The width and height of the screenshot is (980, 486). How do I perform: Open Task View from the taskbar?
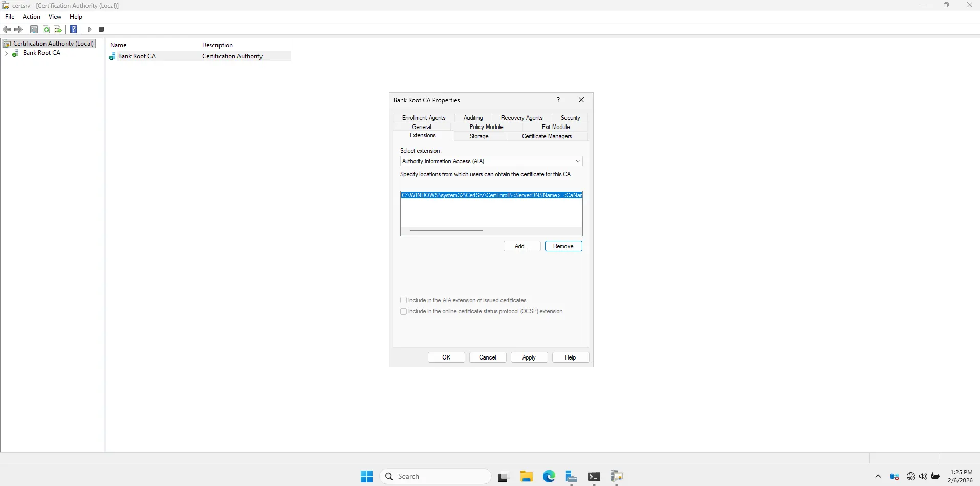coord(503,477)
